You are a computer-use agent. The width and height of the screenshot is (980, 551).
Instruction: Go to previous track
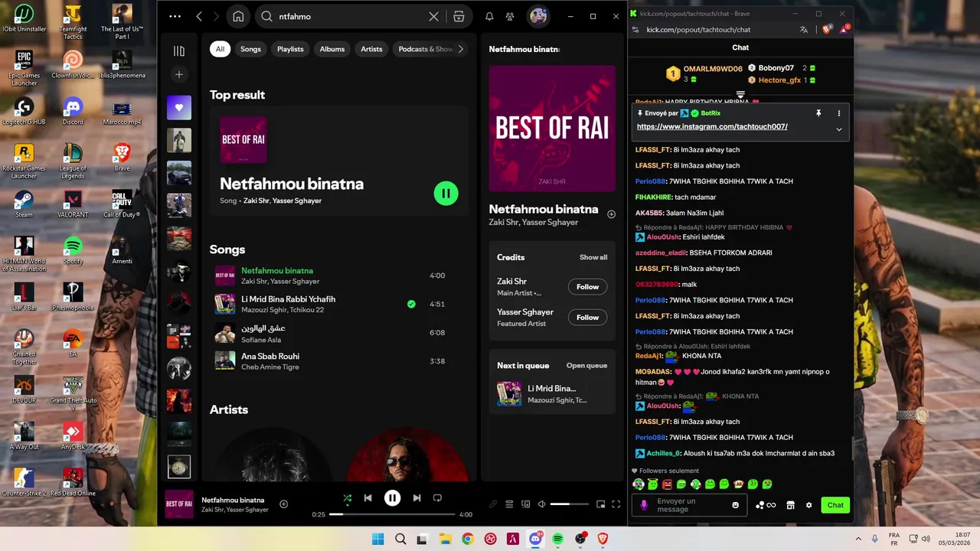(x=367, y=498)
